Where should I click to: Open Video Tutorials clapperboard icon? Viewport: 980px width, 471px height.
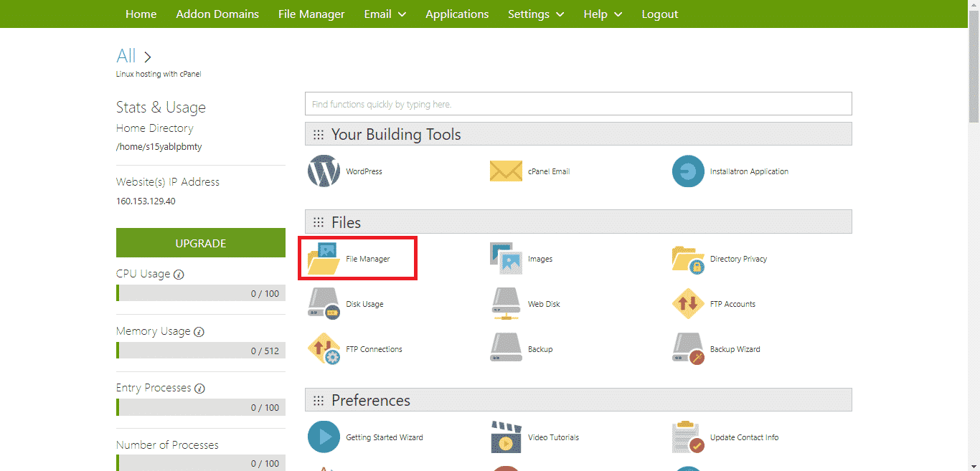click(506, 437)
